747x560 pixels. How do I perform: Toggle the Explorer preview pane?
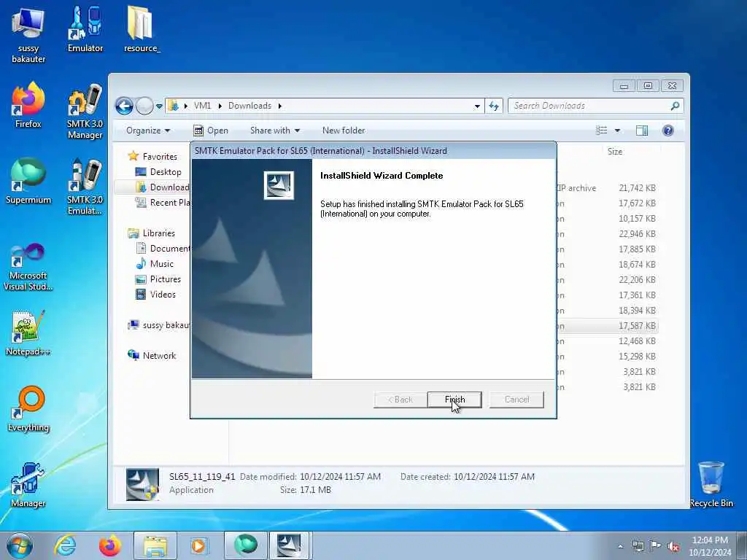642,131
